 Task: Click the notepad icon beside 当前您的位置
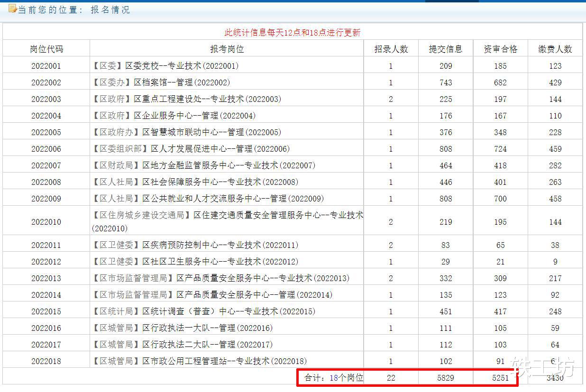click(x=12, y=9)
